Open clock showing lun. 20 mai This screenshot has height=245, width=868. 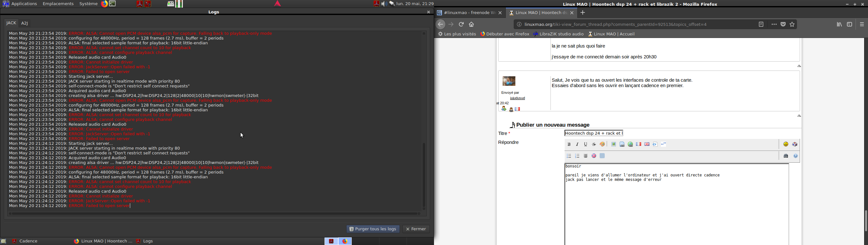415,4
